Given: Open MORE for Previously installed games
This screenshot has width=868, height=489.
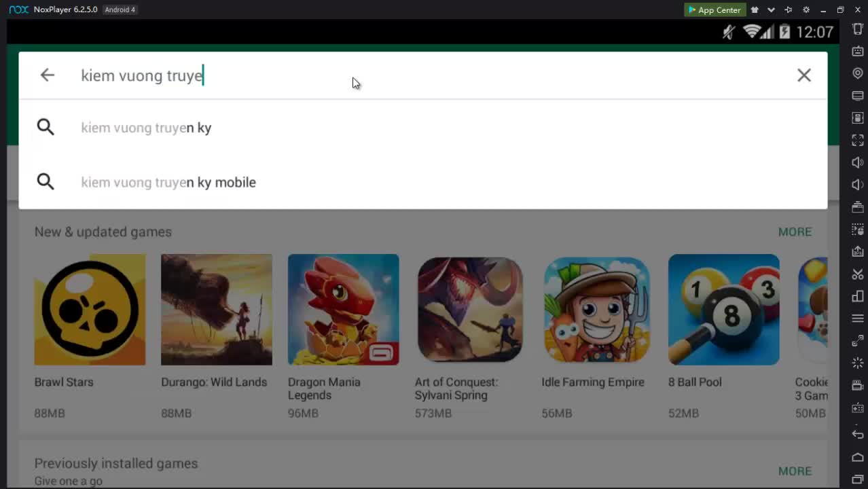Looking at the screenshot, I should [795, 471].
